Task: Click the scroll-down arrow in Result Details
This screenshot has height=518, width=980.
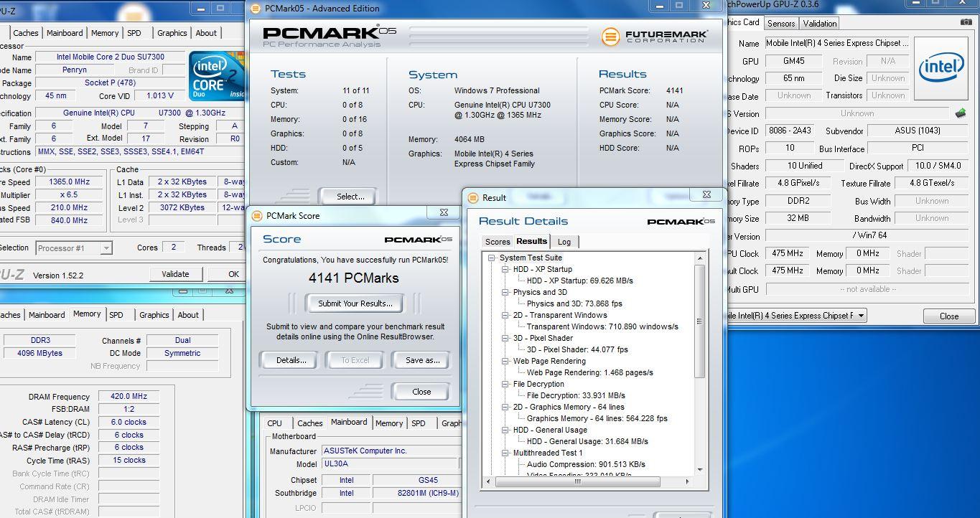Action: point(700,470)
